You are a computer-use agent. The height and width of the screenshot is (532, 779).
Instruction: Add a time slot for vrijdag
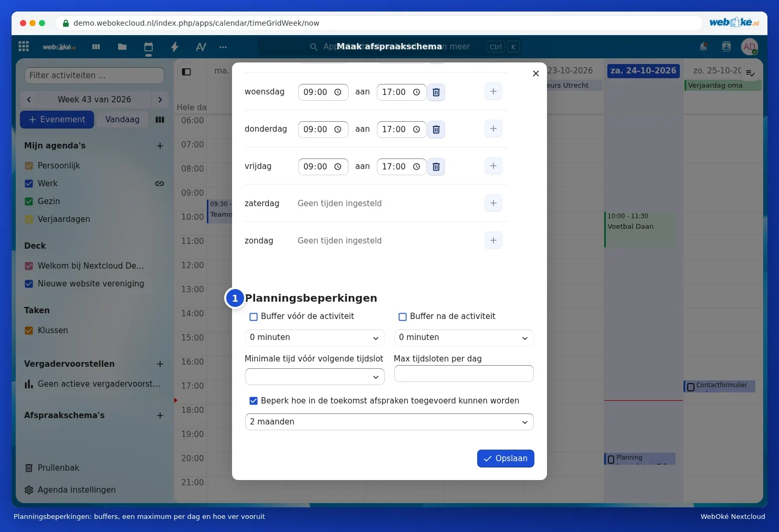[x=493, y=166]
